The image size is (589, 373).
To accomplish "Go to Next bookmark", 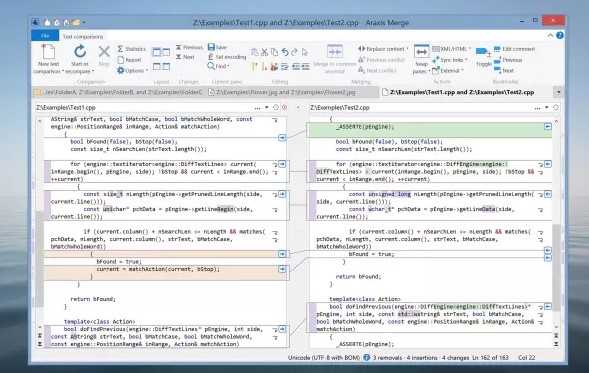I will tap(504, 70).
